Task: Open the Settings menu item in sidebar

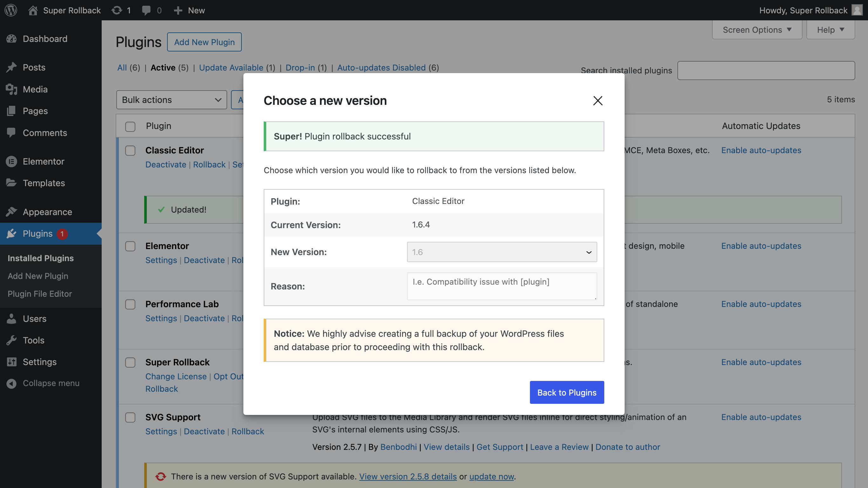Action: pyautogui.click(x=40, y=362)
